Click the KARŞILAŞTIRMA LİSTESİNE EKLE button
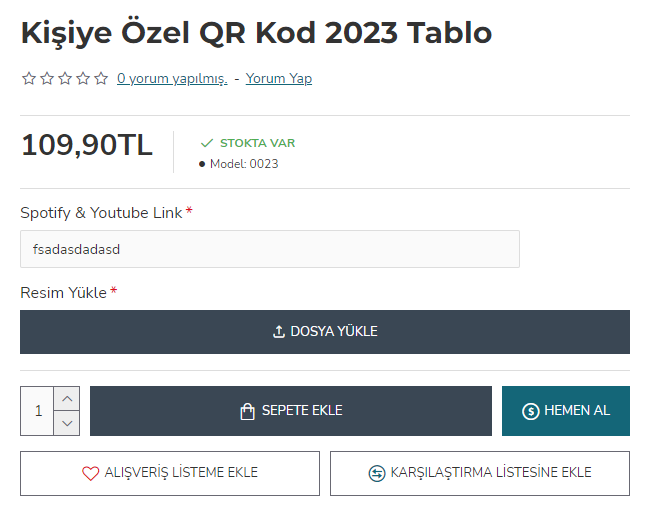The width and height of the screenshot is (667, 519). [480, 473]
